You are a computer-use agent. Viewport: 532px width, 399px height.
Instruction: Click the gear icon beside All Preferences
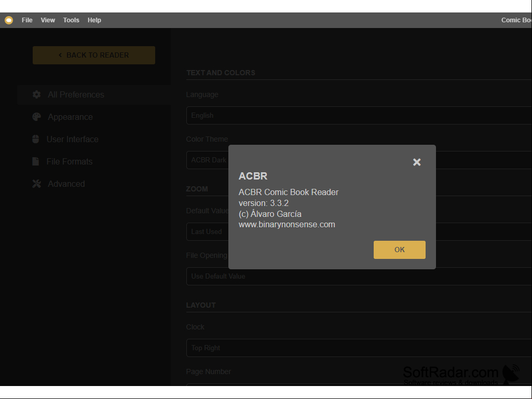pyautogui.click(x=37, y=94)
